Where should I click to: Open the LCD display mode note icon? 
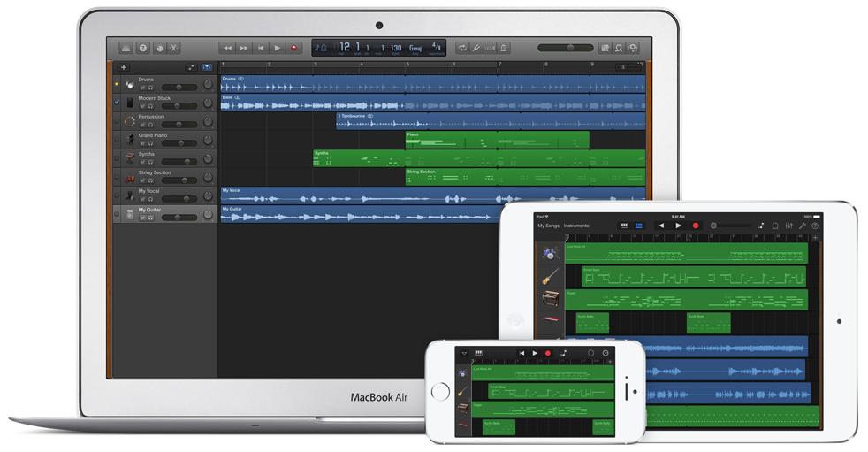[321, 48]
